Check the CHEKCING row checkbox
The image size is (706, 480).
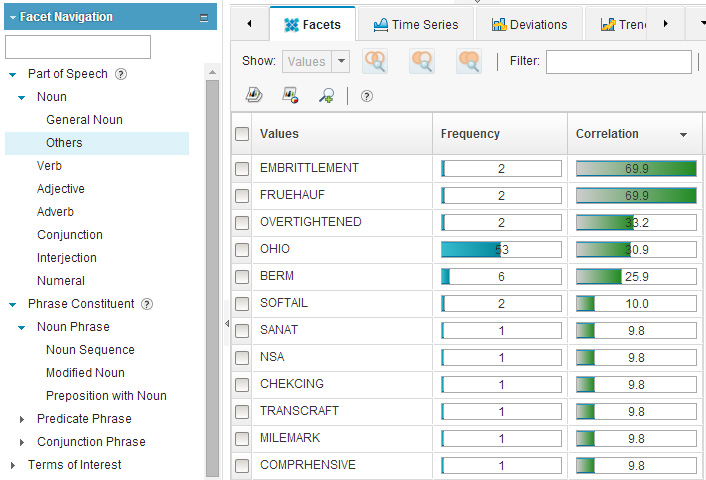[242, 385]
